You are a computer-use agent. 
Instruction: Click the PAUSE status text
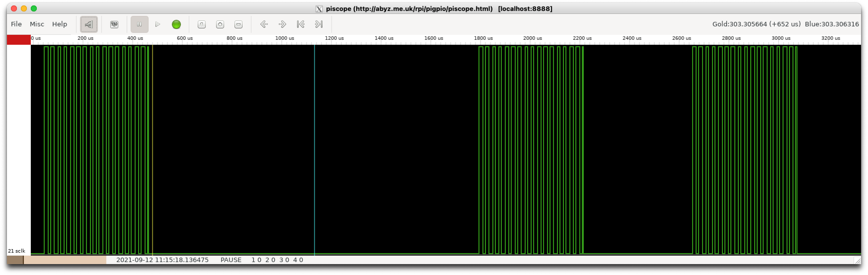231,260
